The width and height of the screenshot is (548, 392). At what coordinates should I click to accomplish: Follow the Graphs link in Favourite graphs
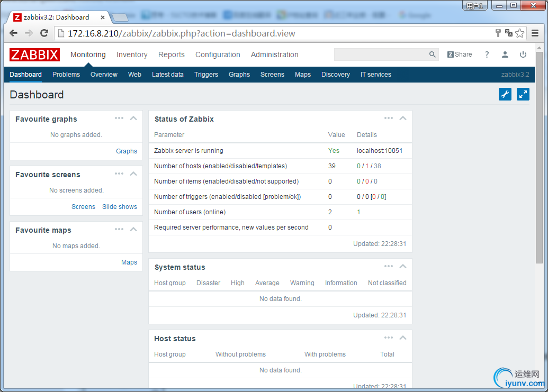click(x=127, y=151)
